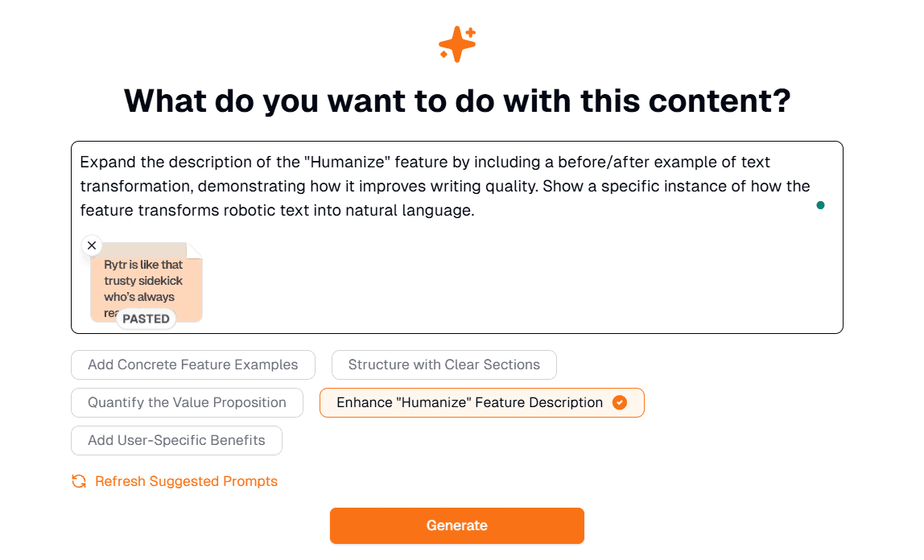Viewport: 924px width, 560px height.
Task: Click the Generate button
Action: [457, 526]
